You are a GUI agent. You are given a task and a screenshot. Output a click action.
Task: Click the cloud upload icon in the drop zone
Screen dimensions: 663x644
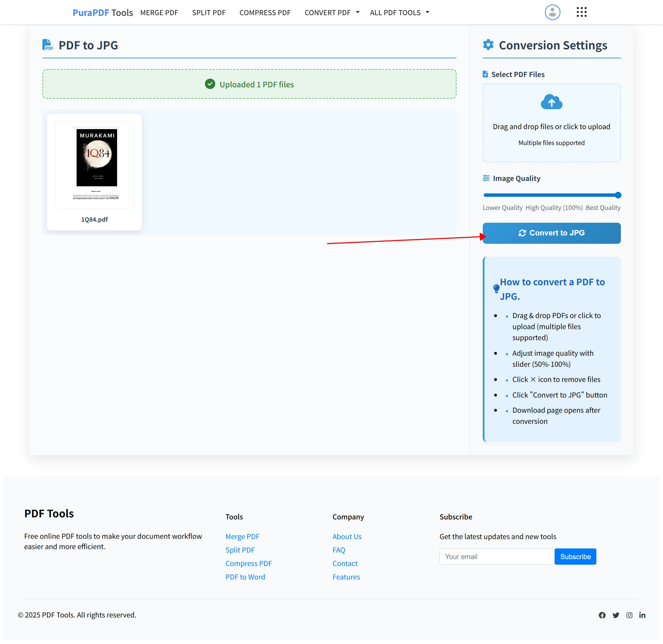551,102
